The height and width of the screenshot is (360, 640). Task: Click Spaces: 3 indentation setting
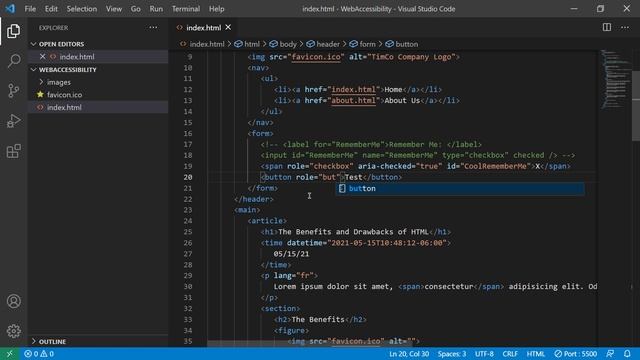452,354
